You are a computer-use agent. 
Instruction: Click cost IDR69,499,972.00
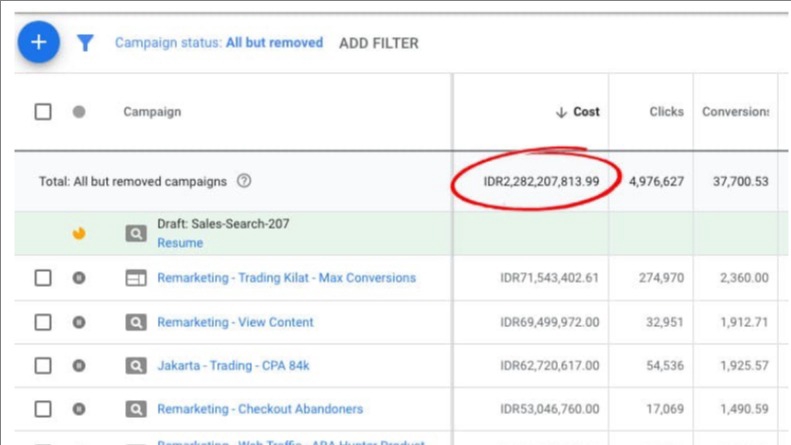click(x=549, y=322)
